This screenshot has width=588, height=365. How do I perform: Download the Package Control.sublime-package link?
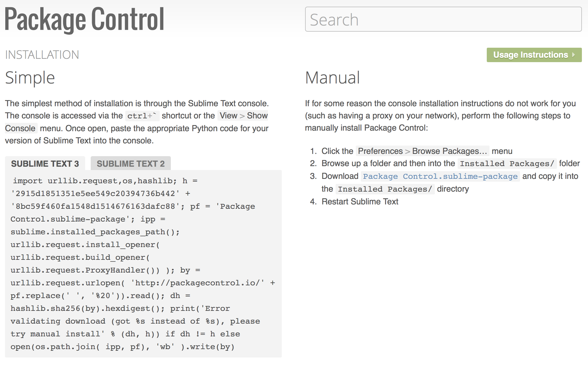coord(440,176)
